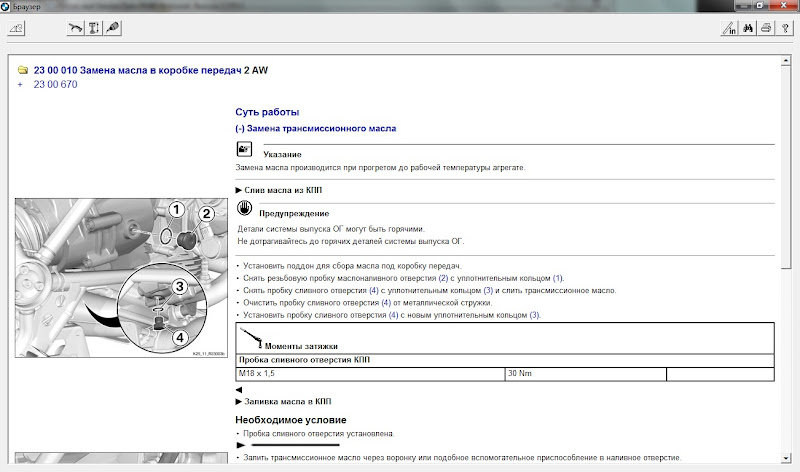Print the document using the printer icon
Image resolution: width=800 pixels, height=472 pixels.
coord(766,29)
